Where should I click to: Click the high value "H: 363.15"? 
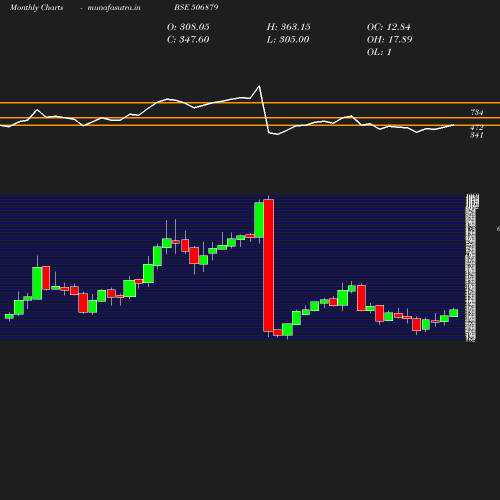(x=288, y=27)
